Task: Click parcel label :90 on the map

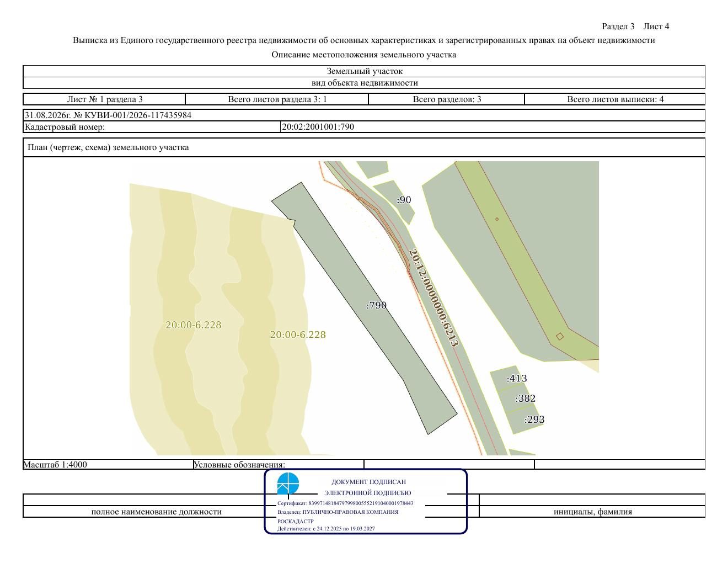Action: point(404,200)
